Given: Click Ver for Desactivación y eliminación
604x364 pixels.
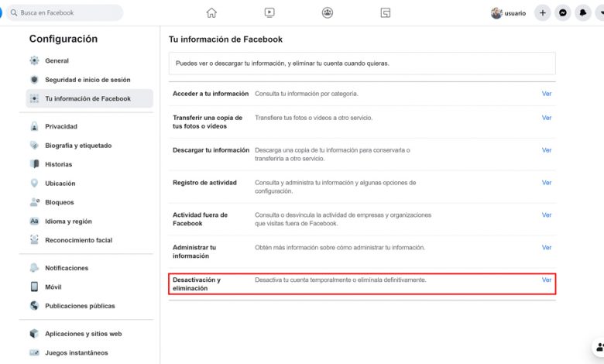Looking at the screenshot, I should (x=546, y=280).
